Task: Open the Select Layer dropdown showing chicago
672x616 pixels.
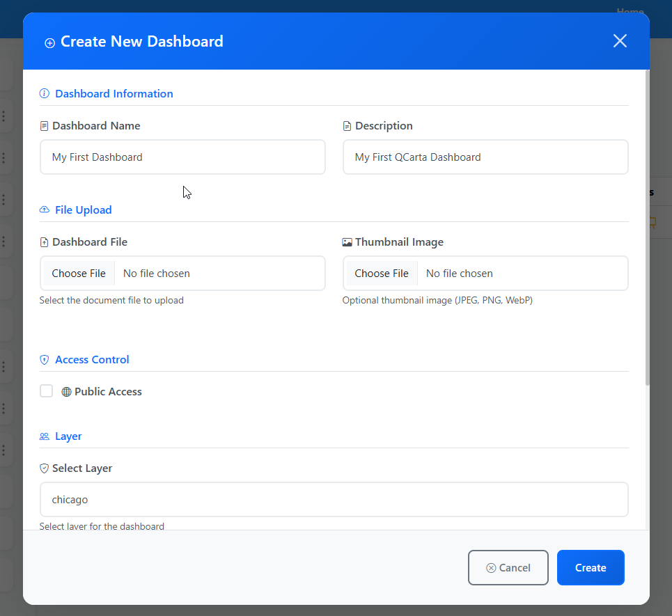Action: click(334, 500)
